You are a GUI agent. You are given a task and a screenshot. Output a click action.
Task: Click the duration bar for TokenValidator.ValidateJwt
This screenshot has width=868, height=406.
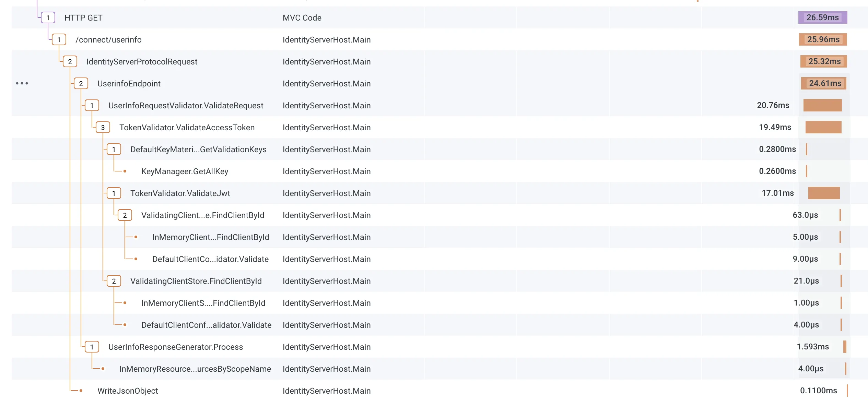pyautogui.click(x=825, y=193)
